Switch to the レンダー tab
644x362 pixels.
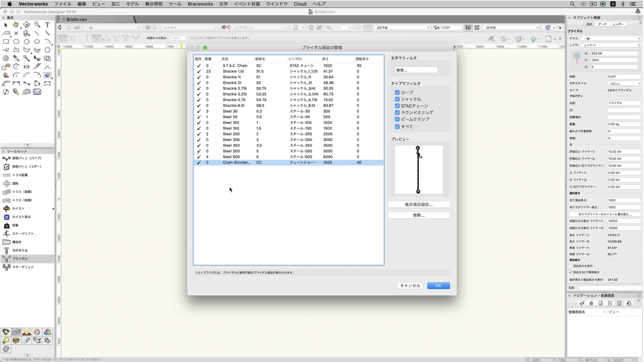click(x=618, y=24)
